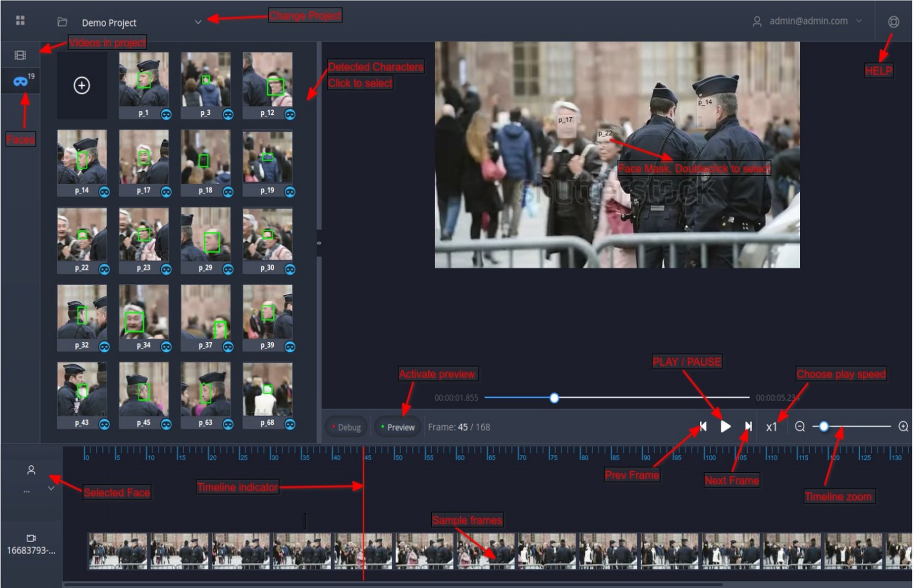This screenshot has height=588, width=914.
Task: Step to the next frame
Action: [x=748, y=427]
